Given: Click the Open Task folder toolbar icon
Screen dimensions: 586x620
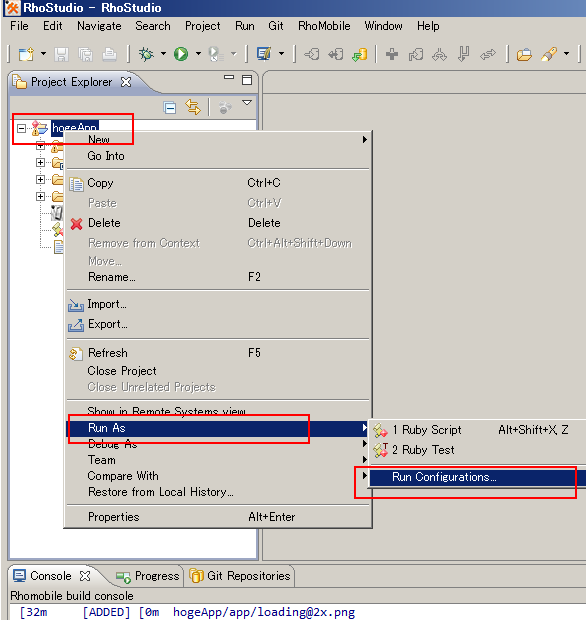Looking at the screenshot, I should 524,54.
